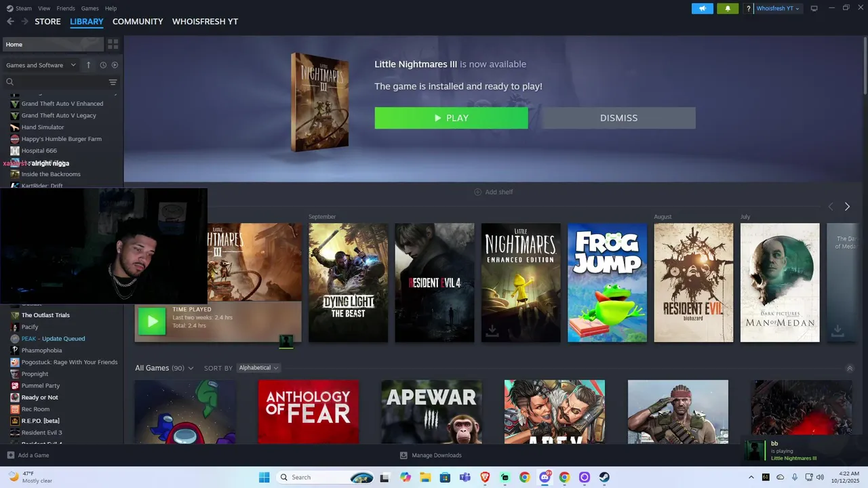Image resolution: width=868 pixels, height=488 pixels.
Task: Open the green notifications bell
Action: (728, 8)
